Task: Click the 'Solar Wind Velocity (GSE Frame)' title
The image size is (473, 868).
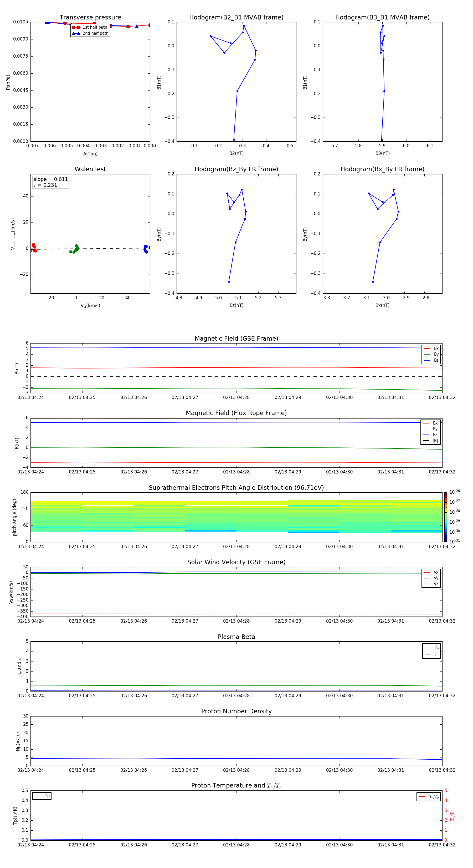Action: tap(236, 562)
